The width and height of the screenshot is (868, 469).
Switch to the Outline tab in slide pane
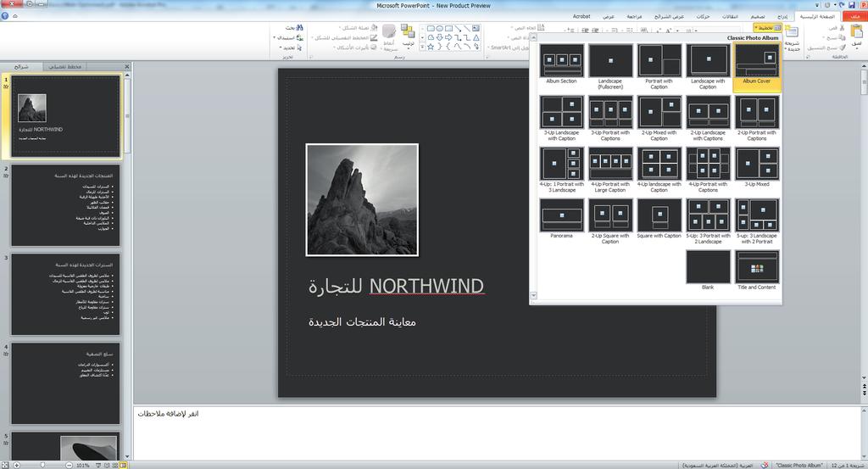pos(65,66)
